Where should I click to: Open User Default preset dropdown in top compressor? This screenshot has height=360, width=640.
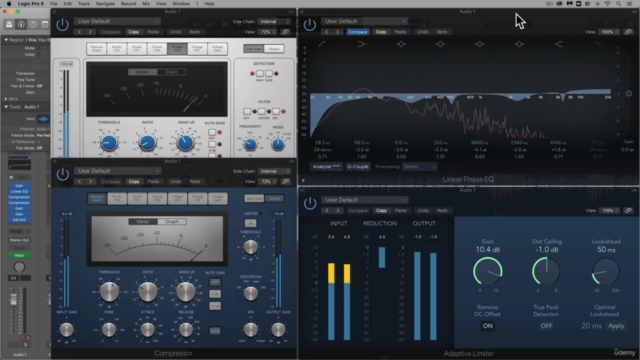(x=117, y=21)
